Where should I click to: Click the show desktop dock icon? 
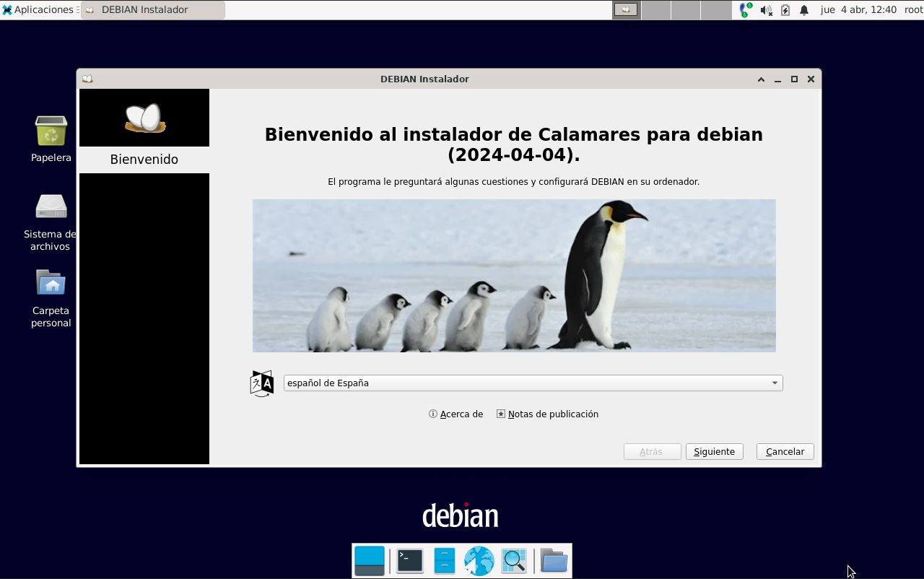tap(370, 561)
